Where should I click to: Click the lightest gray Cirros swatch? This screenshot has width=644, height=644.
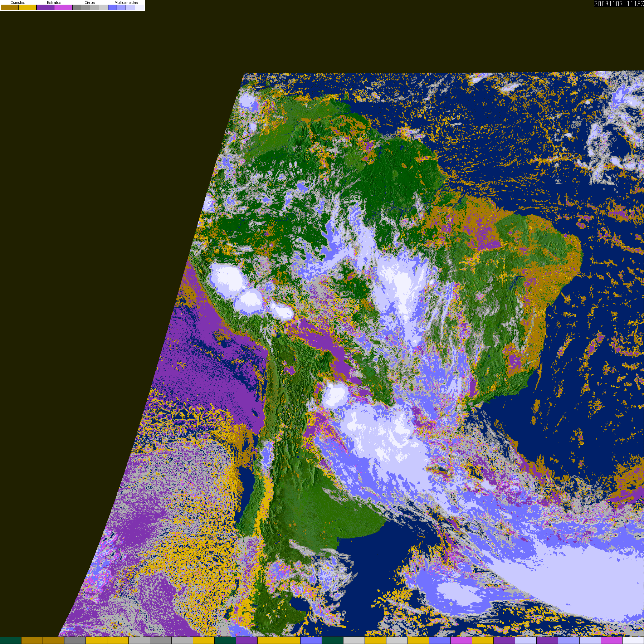coord(103,8)
